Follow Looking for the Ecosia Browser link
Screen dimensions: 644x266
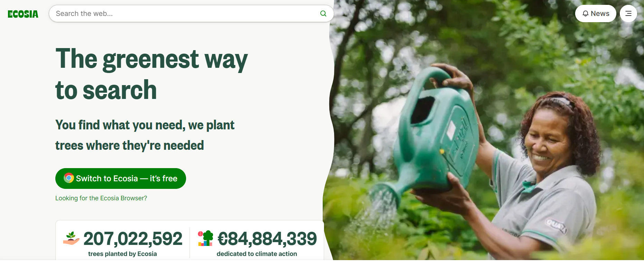pos(101,198)
